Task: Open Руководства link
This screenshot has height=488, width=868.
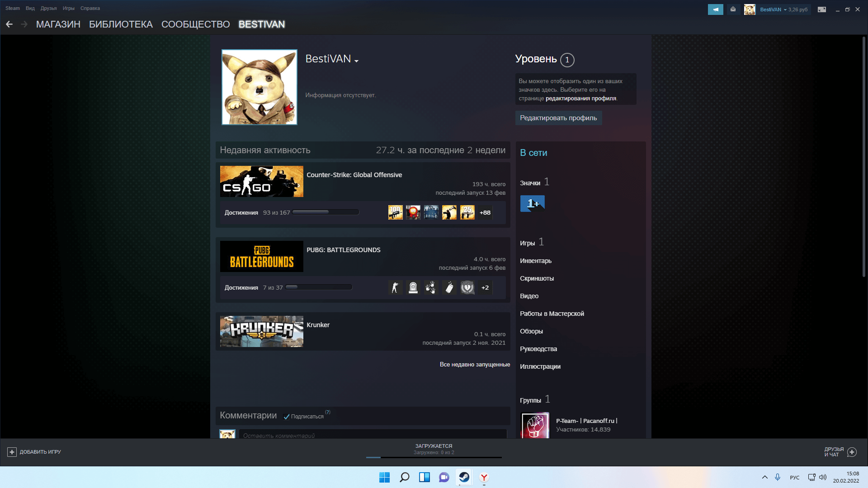Action: 538,349
